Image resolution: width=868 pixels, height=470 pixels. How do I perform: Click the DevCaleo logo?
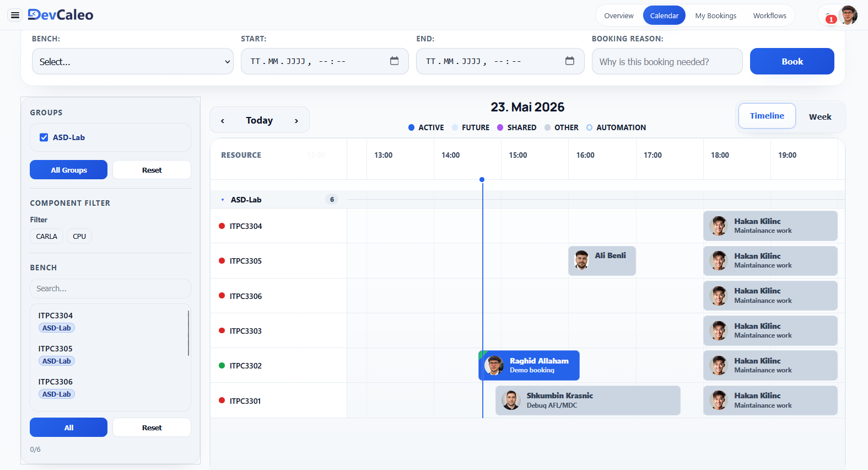(x=61, y=15)
